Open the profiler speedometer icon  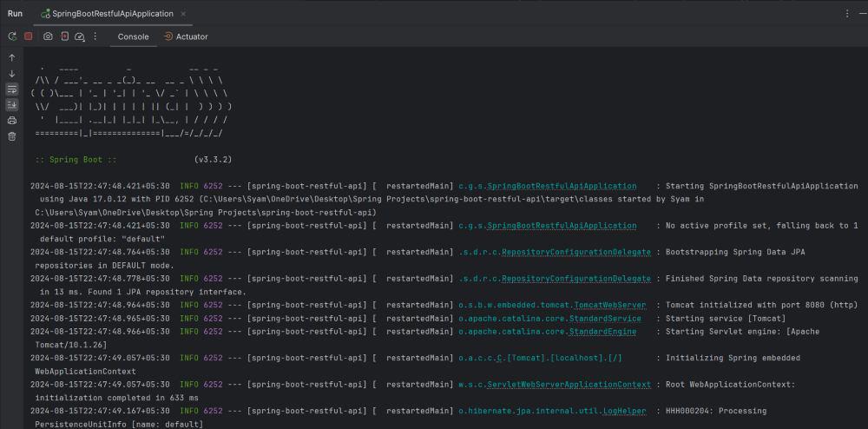coord(80,36)
